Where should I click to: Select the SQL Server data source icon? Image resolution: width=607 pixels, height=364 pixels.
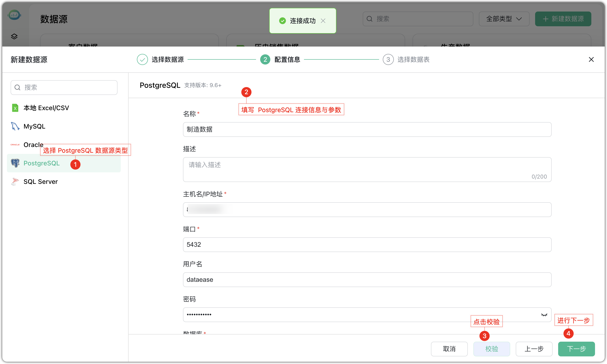click(x=15, y=182)
